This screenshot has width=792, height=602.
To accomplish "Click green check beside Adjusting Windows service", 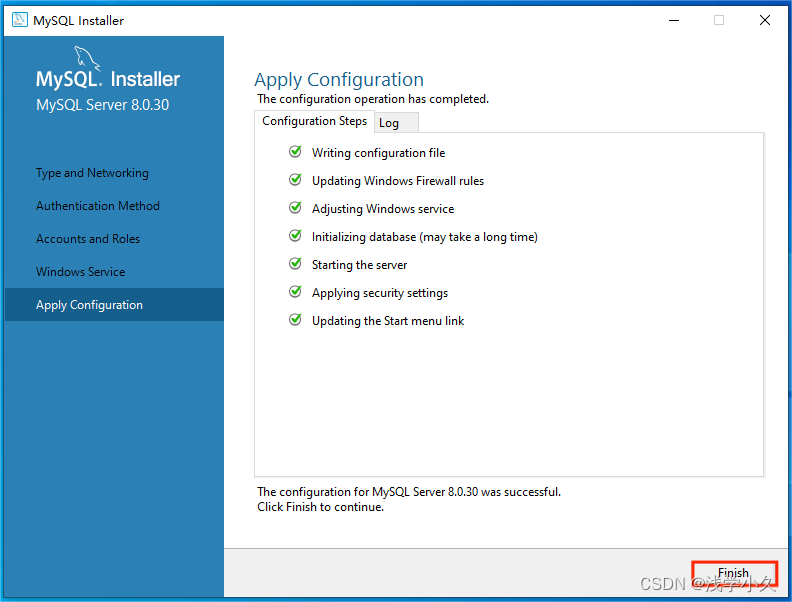I will coord(295,208).
